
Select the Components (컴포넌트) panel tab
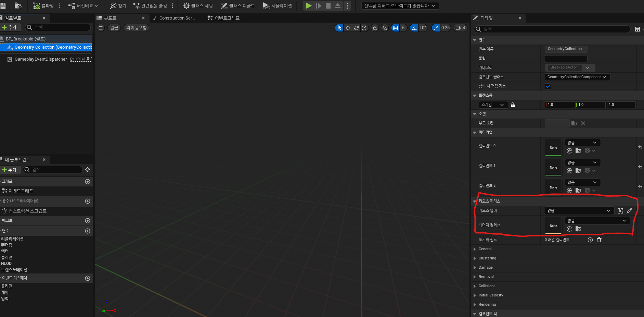tap(13, 18)
